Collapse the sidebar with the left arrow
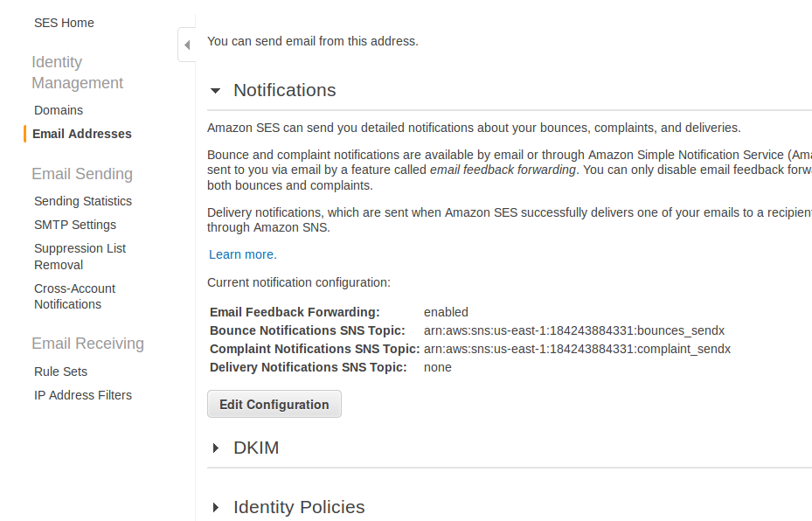This screenshot has height=521, width=812. tap(187, 45)
